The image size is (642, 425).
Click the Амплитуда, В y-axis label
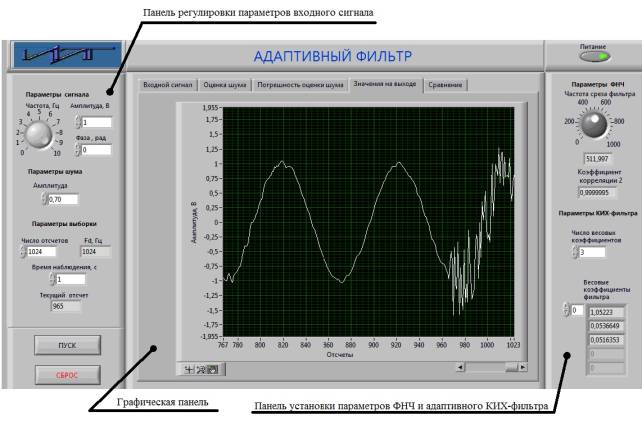click(194, 222)
